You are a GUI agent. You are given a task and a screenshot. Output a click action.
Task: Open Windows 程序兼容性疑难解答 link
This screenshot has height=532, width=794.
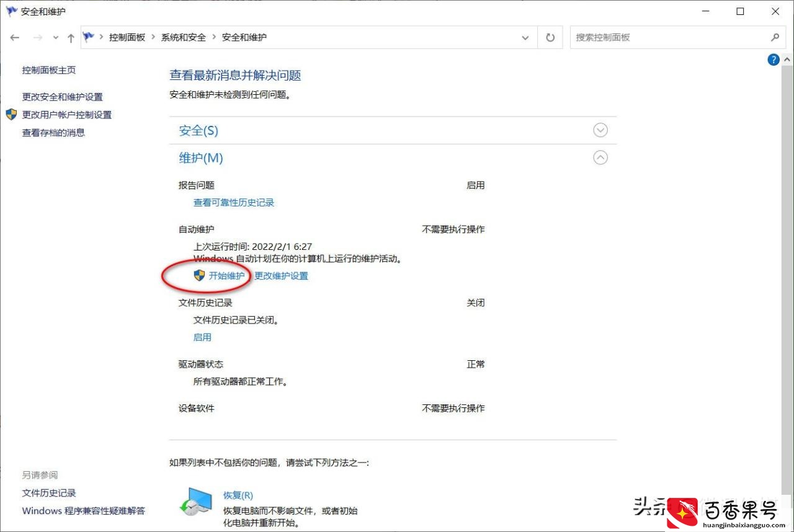(83, 511)
